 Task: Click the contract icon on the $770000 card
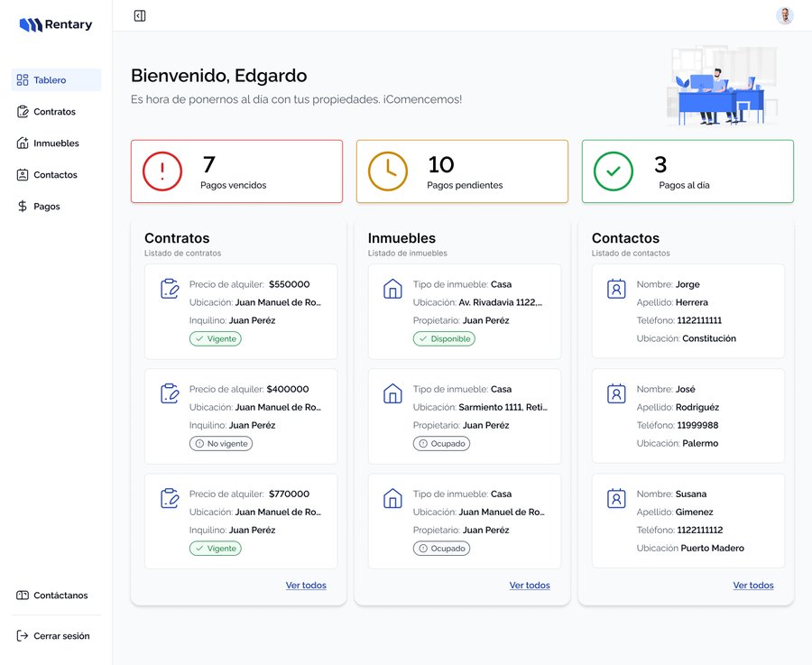[x=170, y=498]
